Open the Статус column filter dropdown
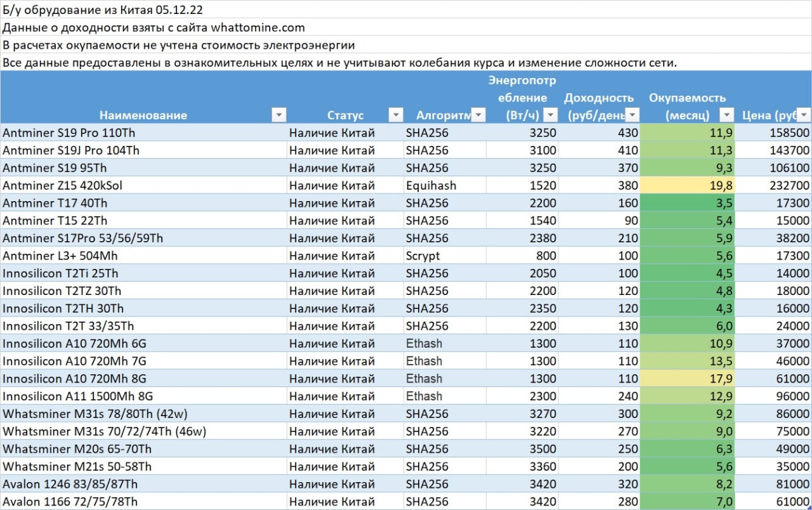 396,115
